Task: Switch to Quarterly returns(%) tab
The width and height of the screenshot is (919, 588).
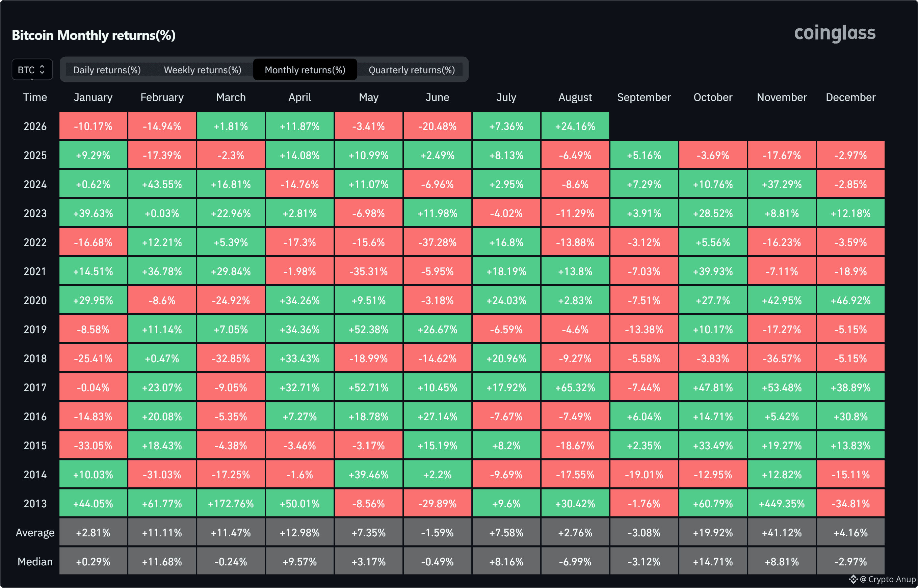Action: [412, 70]
